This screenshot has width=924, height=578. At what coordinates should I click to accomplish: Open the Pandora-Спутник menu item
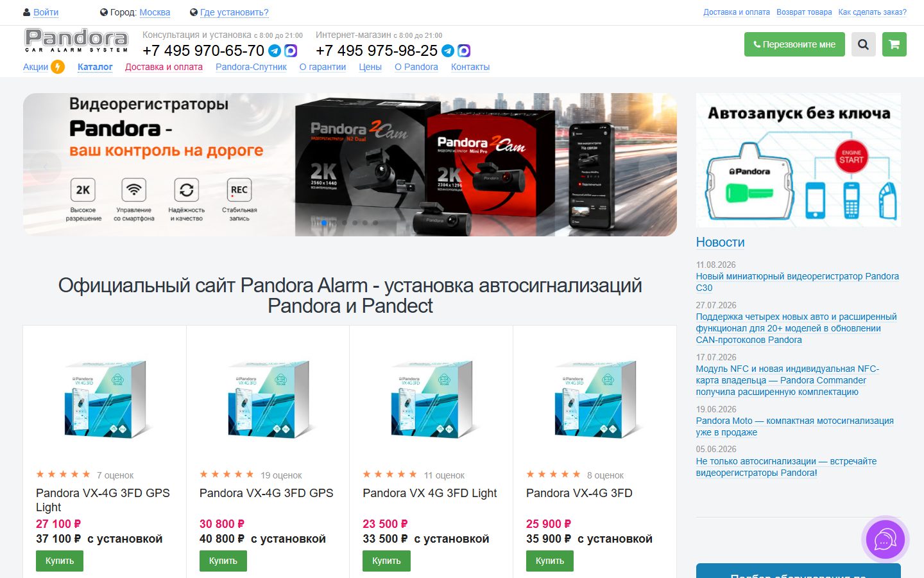point(251,67)
